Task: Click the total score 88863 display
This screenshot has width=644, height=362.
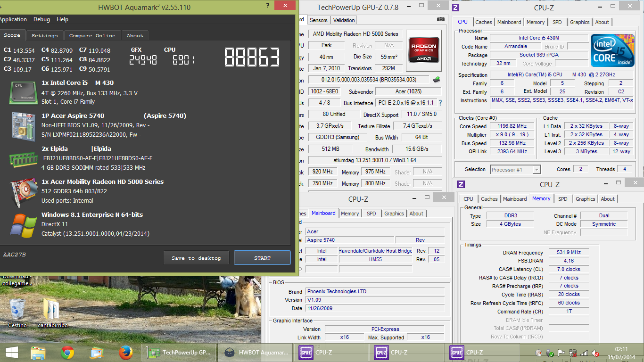Action: (x=252, y=57)
